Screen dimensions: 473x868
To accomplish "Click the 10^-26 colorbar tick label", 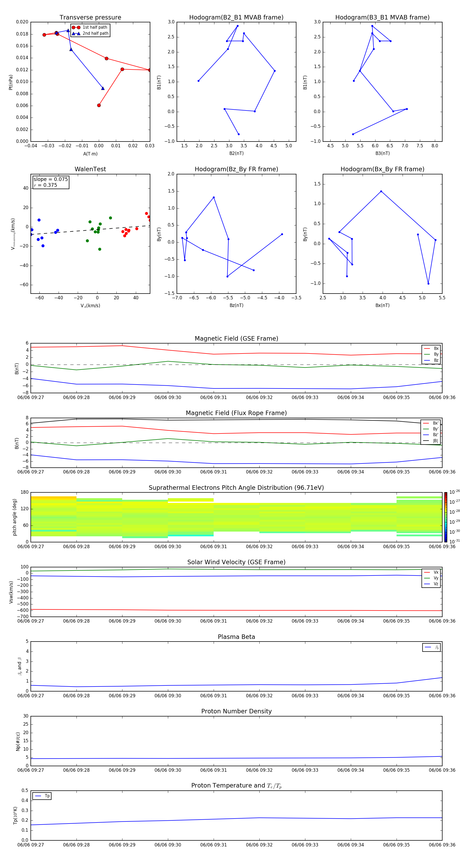I will click(455, 492).
